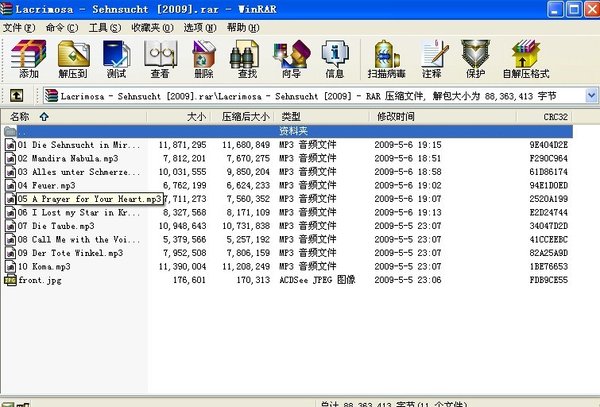The height and width of the screenshot is (407, 600).
Task: Select file 05 A Prayer for Your Heart.mp3
Action: pos(90,199)
